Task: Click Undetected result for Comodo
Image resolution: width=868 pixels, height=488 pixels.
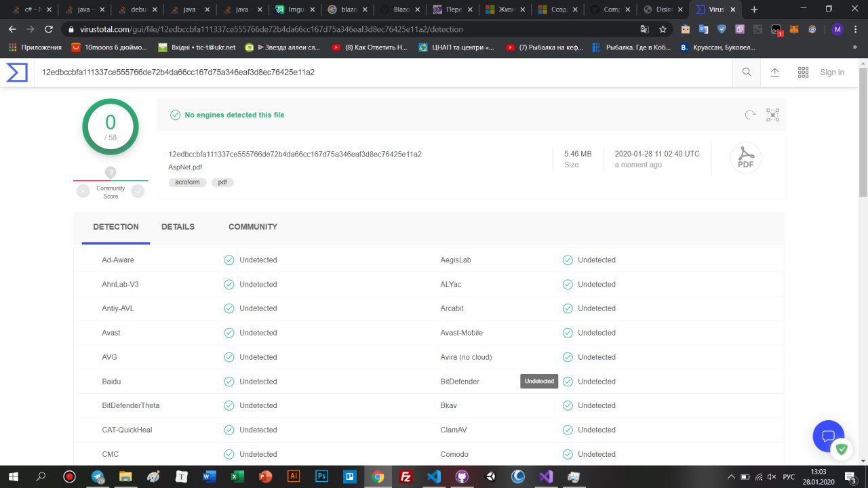Action: 597,454
